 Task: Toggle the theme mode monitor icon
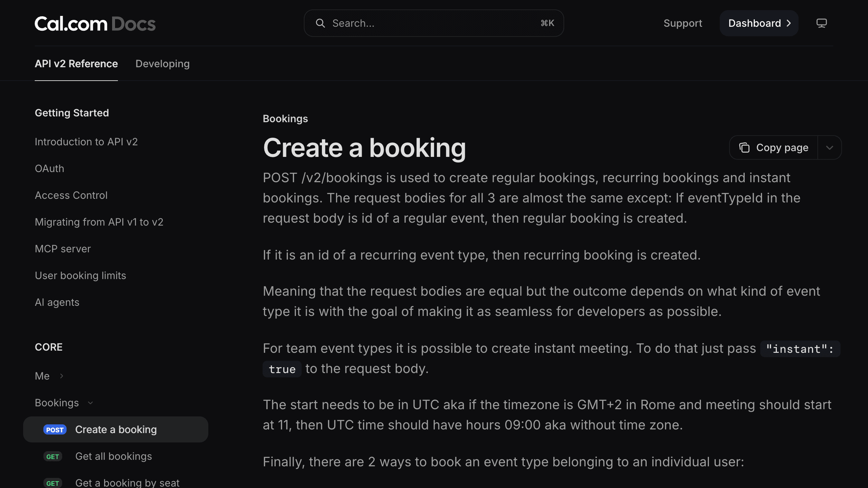[821, 23]
